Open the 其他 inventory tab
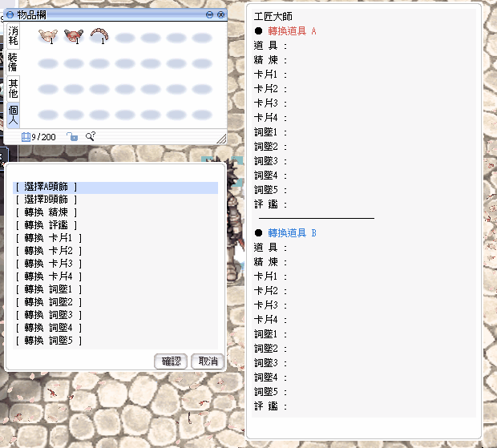Screen dimensions: 497x448 coord(13,88)
